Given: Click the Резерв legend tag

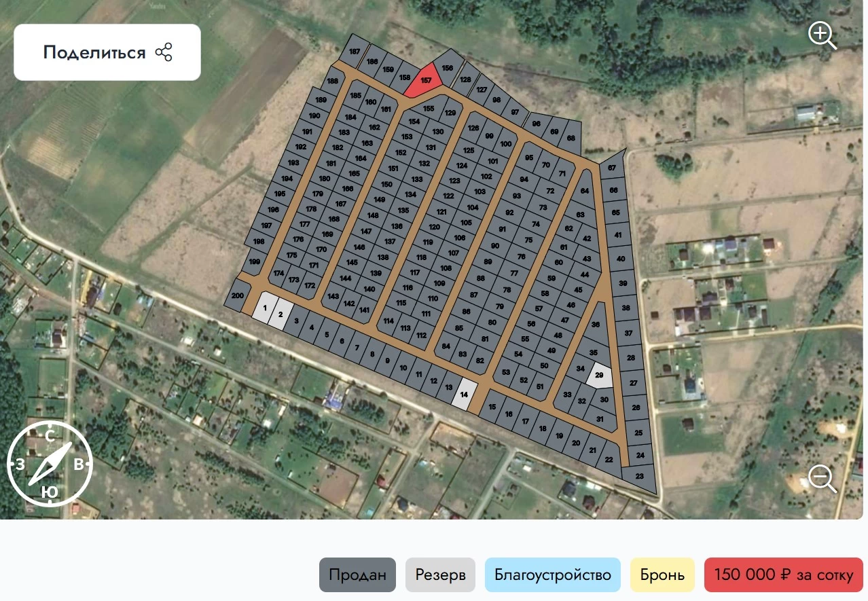Looking at the screenshot, I should coord(441,575).
